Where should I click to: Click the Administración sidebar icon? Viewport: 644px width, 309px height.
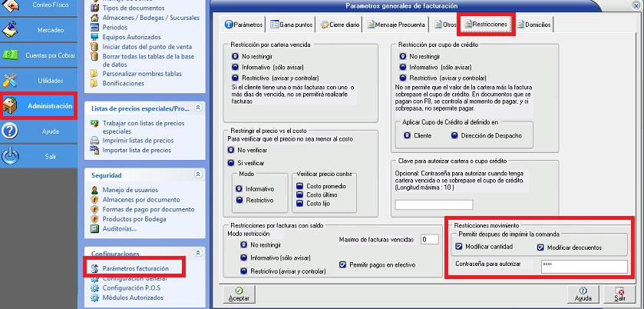tap(11, 106)
